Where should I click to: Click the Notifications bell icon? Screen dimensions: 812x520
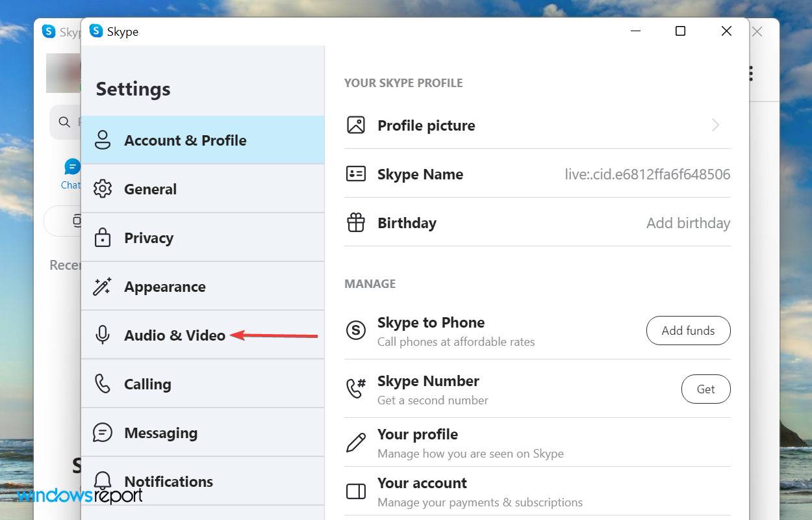(103, 481)
